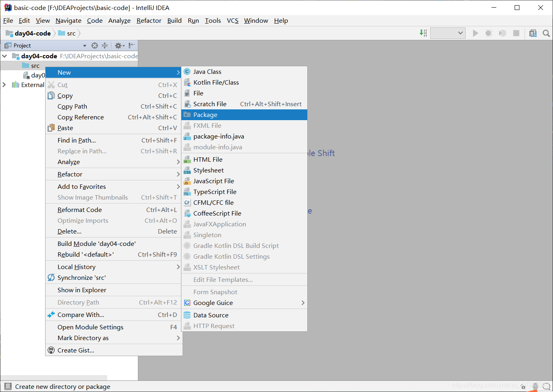Open Project panel settings gear icon

(x=119, y=46)
